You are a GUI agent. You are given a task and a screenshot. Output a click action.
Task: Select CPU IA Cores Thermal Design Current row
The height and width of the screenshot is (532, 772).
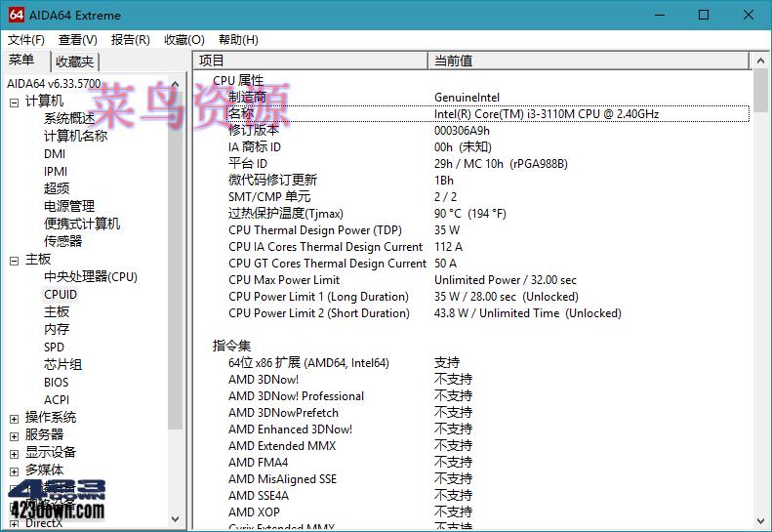pyautogui.click(x=487, y=246)
